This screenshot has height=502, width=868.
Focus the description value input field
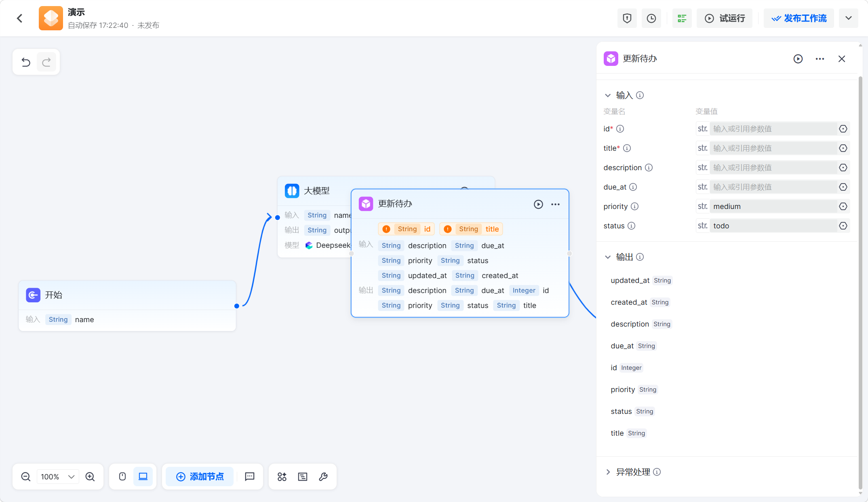(x=773, y=168)
